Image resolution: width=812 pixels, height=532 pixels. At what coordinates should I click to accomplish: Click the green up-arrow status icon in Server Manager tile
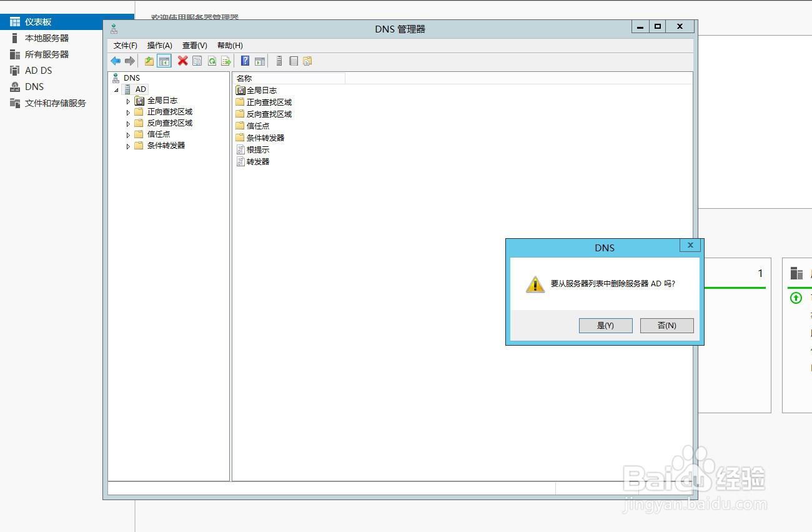796,298
